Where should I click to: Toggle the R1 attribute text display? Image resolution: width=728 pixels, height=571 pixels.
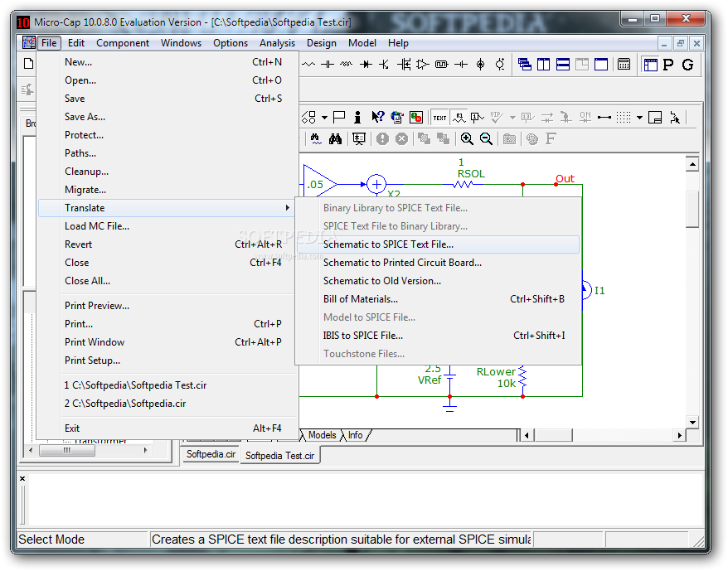tap(459, 118)
